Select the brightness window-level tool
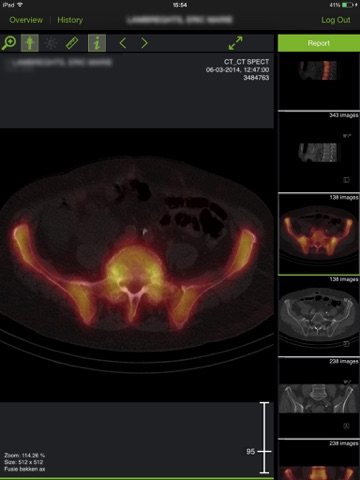The height and width of the screenshot is (480, 360). point(51,43)
